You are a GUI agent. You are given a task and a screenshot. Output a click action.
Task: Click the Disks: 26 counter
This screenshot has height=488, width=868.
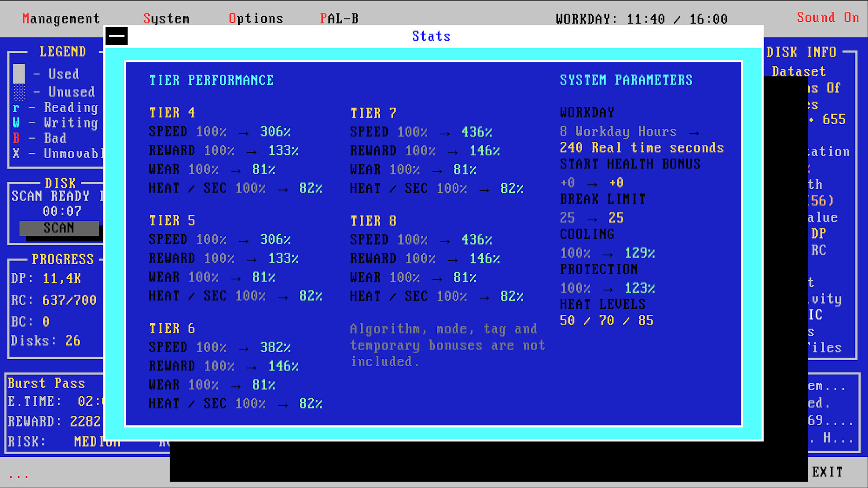pos(46,341)
